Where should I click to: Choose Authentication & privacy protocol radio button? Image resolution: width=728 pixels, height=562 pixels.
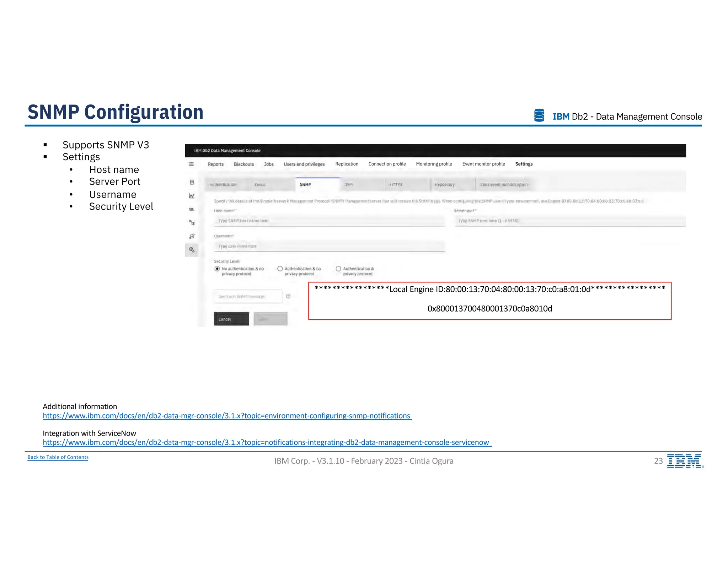coord(338,269)
